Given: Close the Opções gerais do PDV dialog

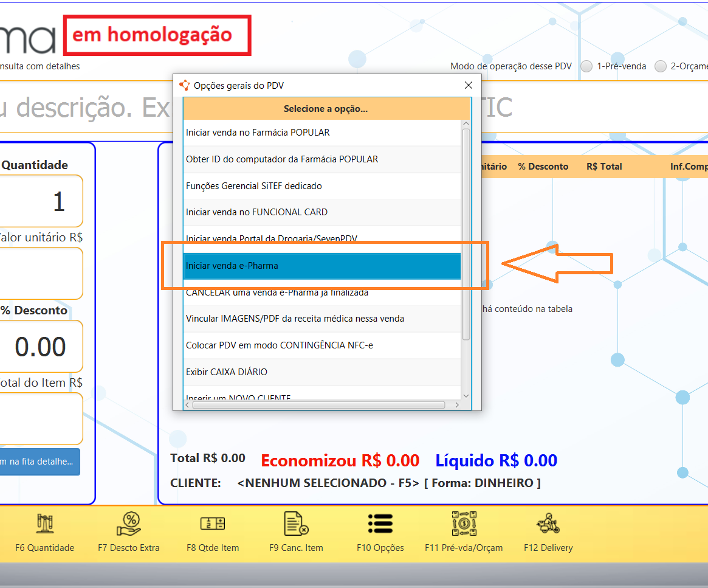Looking at the screenshot, I should point(468,86).
